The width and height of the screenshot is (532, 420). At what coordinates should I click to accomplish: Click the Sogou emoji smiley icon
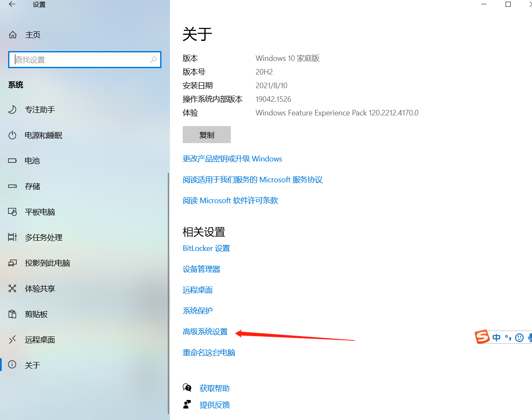pyautogui.click(x=519, y=338)
